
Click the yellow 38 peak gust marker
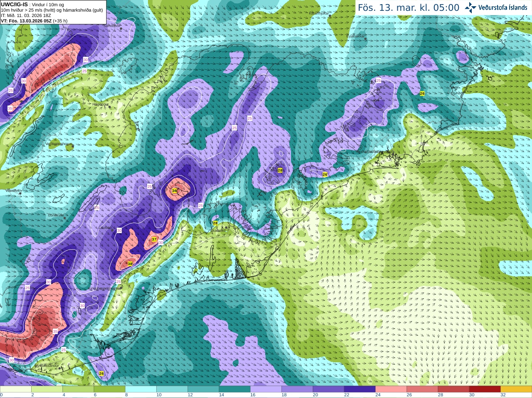coord(130,264)
